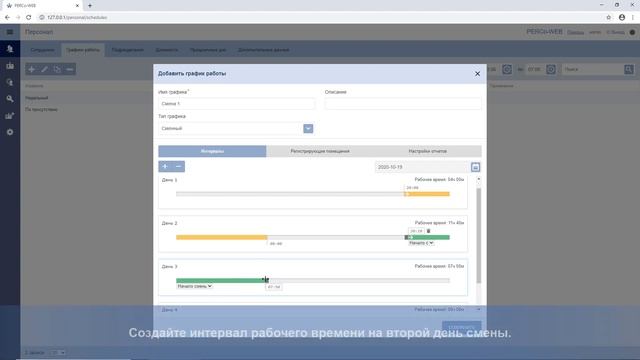Open the Дополнительные данные tab
640x360 pixels.
(x=263, y=50)
